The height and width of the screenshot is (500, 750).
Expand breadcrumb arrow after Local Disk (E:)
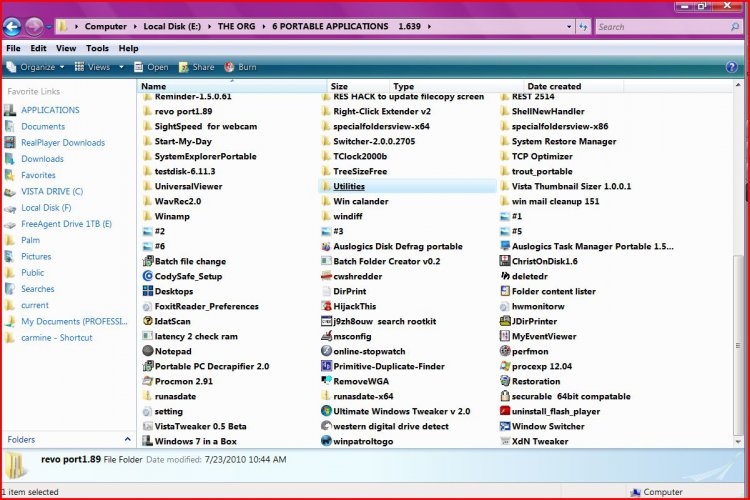[x=210, y=26]
